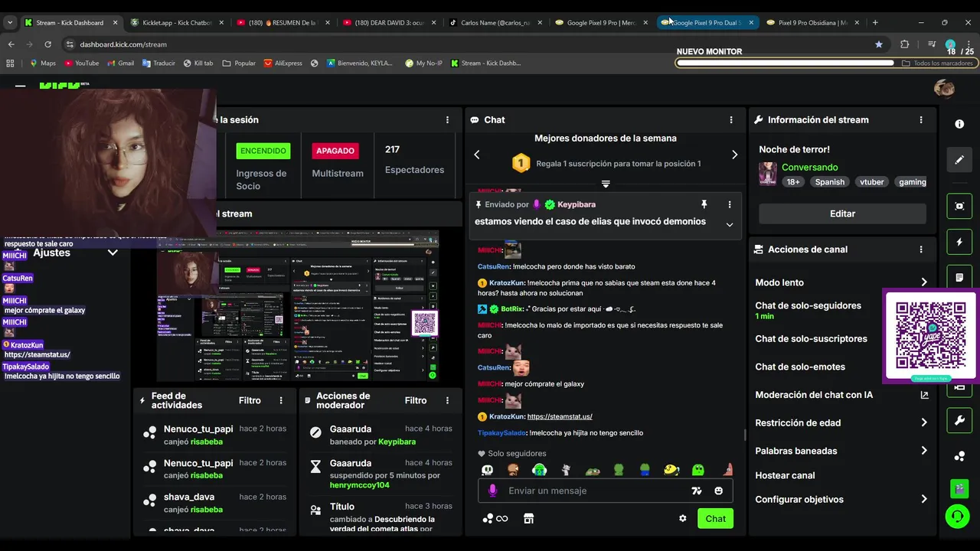The height and width of the screenshot is (551, 980).
Task: Click the purple microphone icon in message box
Action: pyautogui.click(x=492, y=491)
